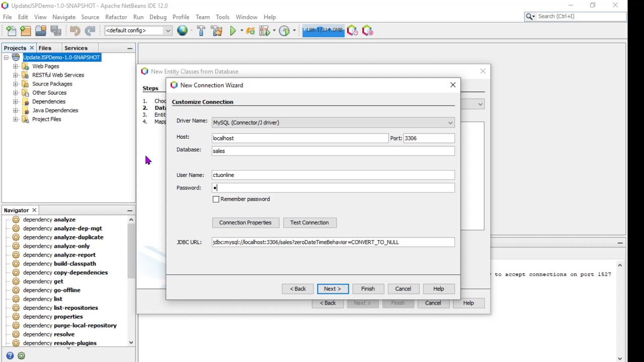This screenshot has height=362, width=644.
Task: Open the Run Project dropdown arrow
Action: click(242, 31)
